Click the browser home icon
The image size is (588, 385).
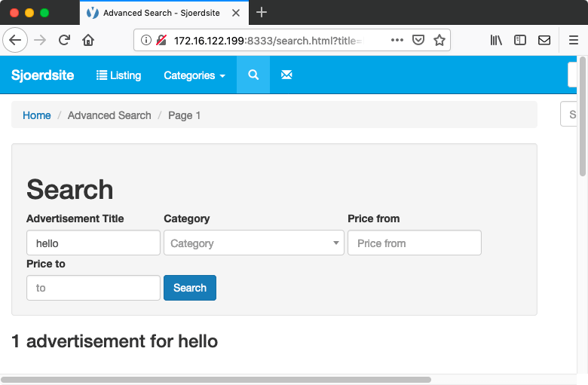coord(88,40)
